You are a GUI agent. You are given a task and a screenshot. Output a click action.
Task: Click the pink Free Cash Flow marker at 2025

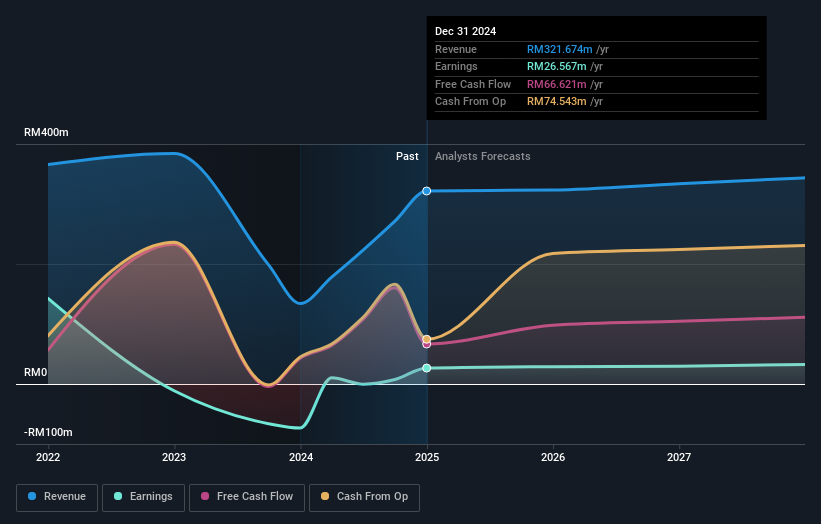click(x=427, y=344)
